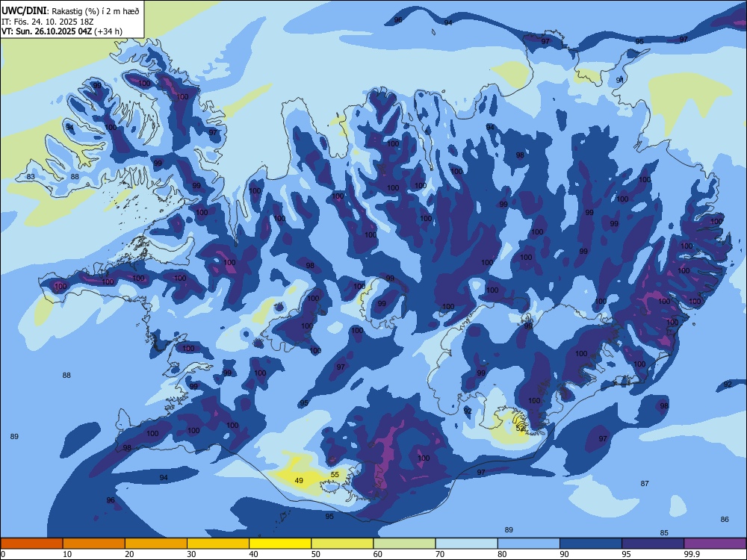Choose the pale blue 70–80 legend swatch
The image size is (747, 560).
(x=466, y=544)
